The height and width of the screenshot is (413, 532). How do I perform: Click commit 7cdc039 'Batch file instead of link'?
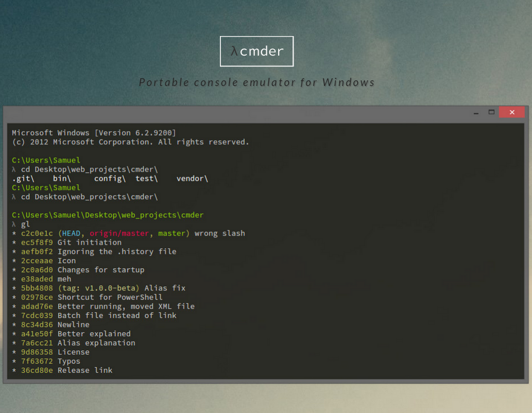94,316
